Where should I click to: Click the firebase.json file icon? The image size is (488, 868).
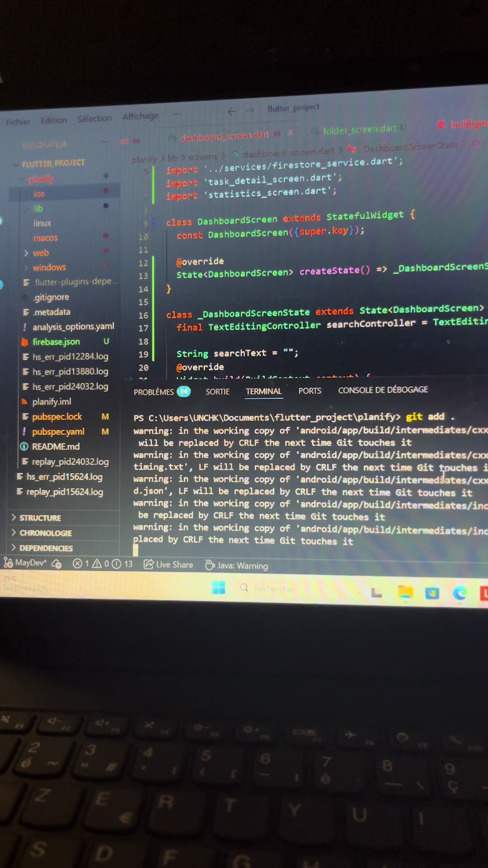point(25,342)
